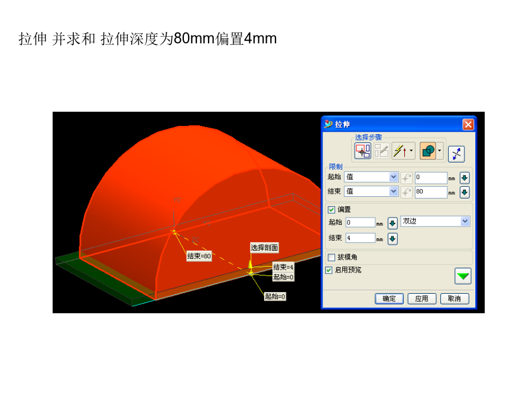Open the boolean operation dropdown arrow
Image resolution: width=532 pixels, height=399 pixels.
point(440,151)
